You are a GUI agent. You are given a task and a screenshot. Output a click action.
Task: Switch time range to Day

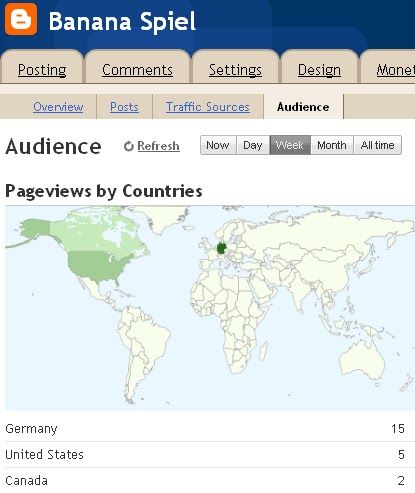coord(253,145)
